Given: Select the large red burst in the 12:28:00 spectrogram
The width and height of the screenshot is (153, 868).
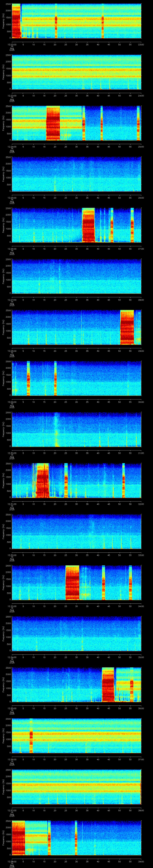Looking at the screenshot, I should (x=127, y=327).
